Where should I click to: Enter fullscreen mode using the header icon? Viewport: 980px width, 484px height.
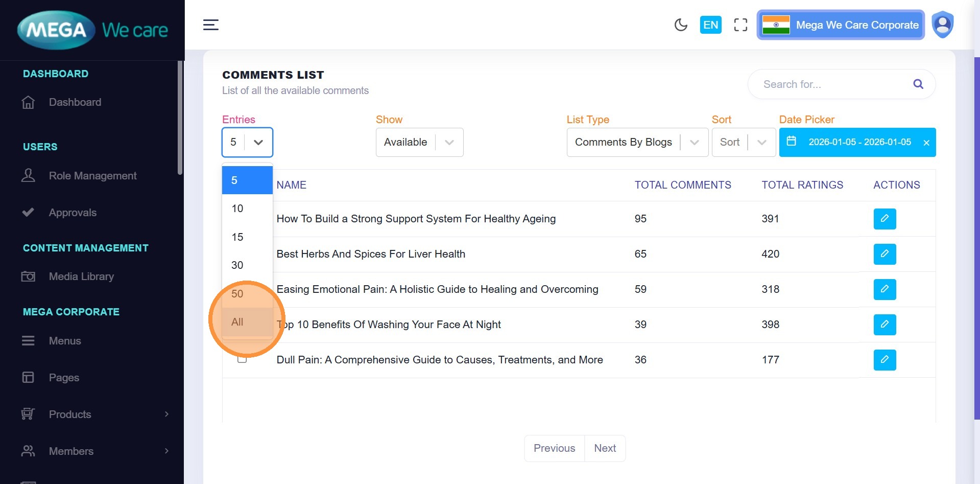tap(740, 25)
